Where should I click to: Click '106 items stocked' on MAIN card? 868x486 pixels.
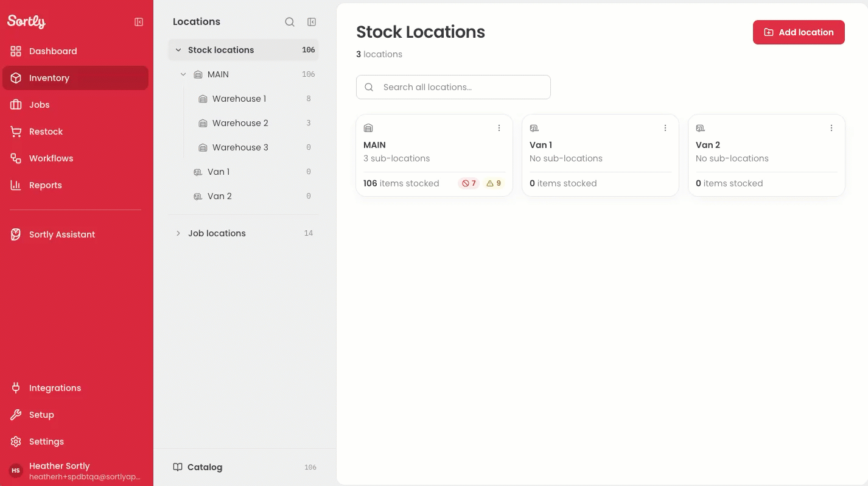(401, 183)
